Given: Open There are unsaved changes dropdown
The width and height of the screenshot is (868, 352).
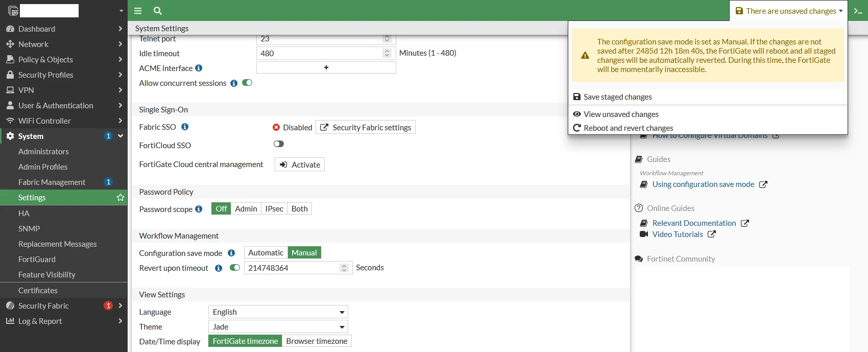Looking at the screenshot, I should (789, 11).
